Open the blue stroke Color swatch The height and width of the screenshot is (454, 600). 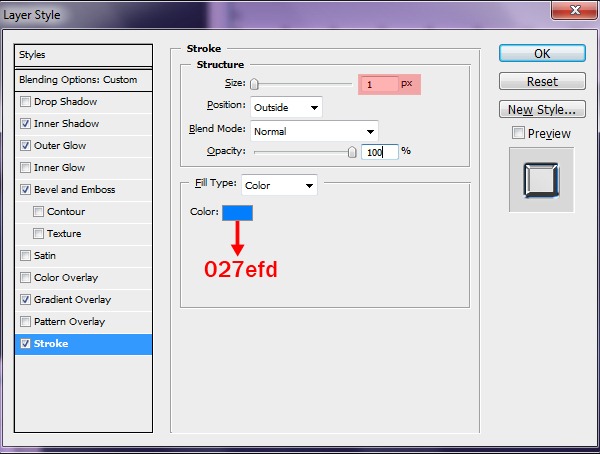coord(237,213)
